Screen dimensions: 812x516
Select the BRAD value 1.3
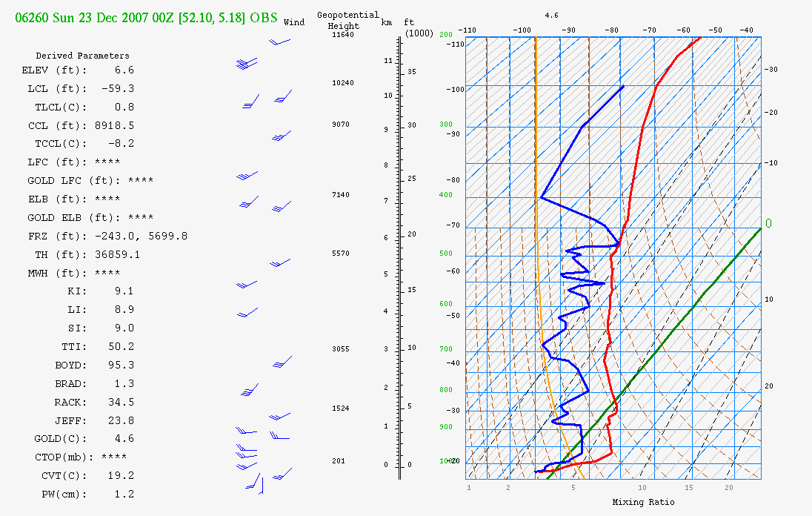[124, 384]
